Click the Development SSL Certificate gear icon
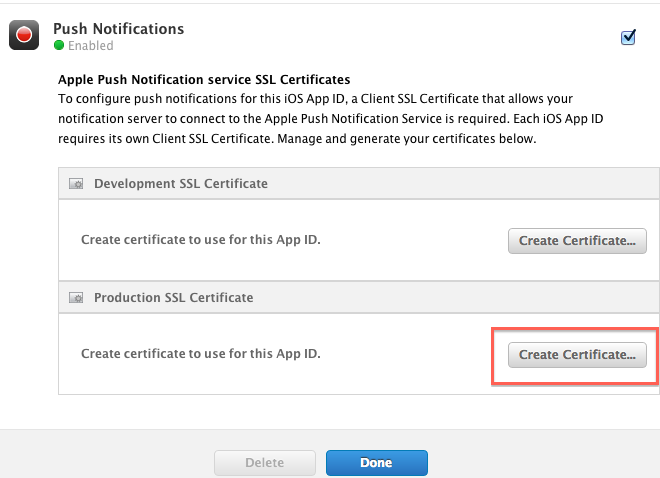The height and width of the screenshot is (478, 660). coord(76,184)
